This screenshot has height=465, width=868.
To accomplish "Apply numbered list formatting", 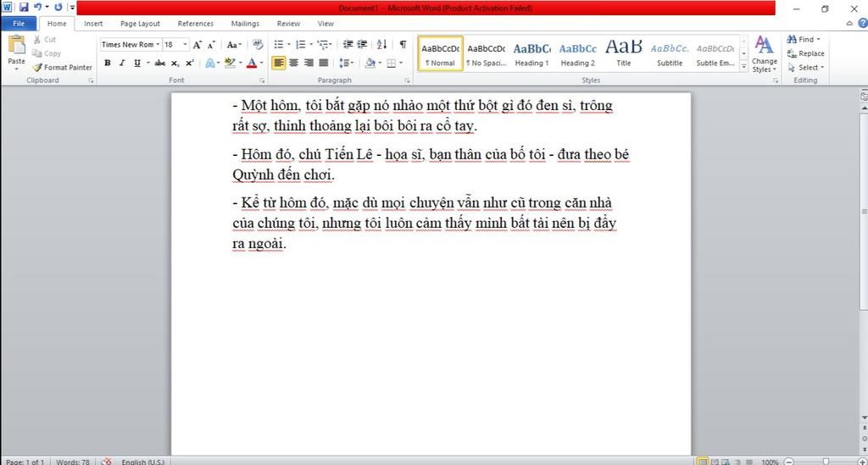I will pyautogui.click(x=301, y=45).
